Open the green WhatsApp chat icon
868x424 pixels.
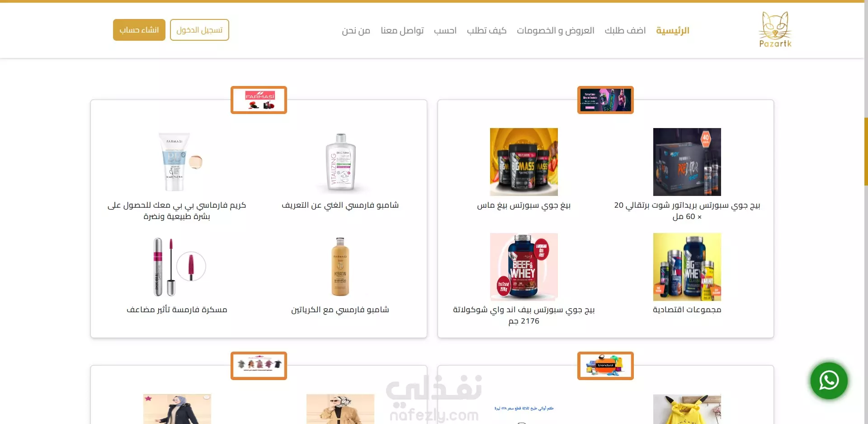pyautogui.click(x=829, y=381)
